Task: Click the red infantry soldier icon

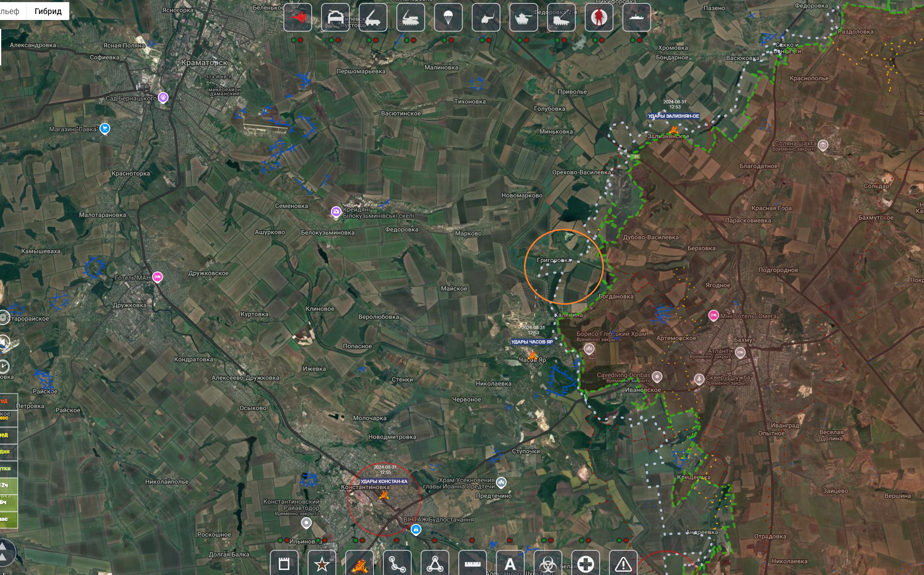Action: point(599,18)
